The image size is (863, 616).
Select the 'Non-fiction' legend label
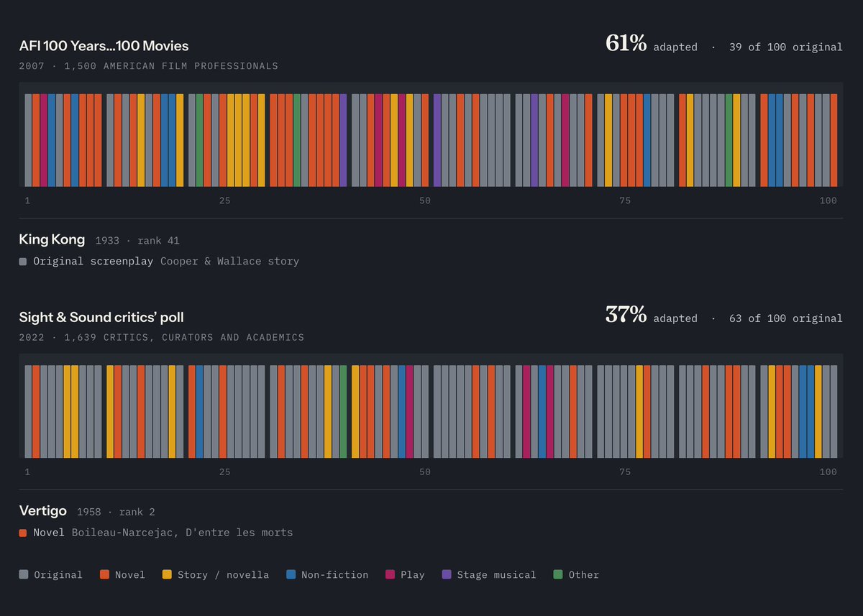(x=334, y=575)
